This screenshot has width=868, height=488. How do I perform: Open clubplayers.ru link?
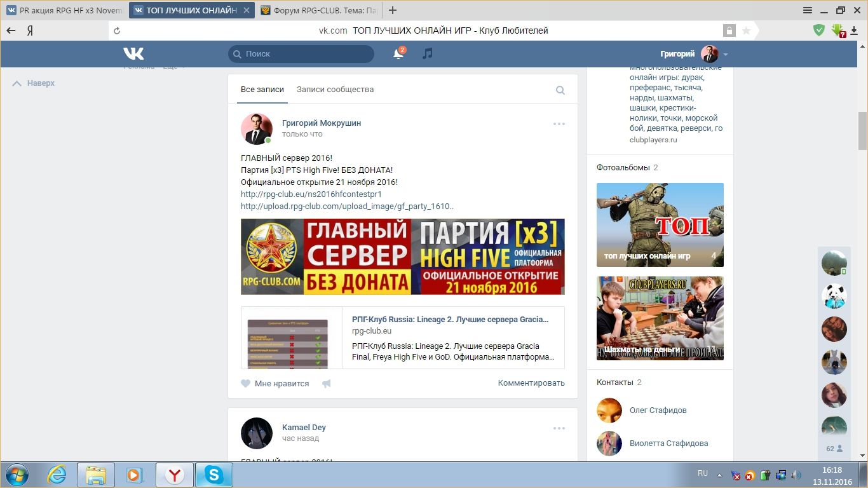click(x=653, y=140)
